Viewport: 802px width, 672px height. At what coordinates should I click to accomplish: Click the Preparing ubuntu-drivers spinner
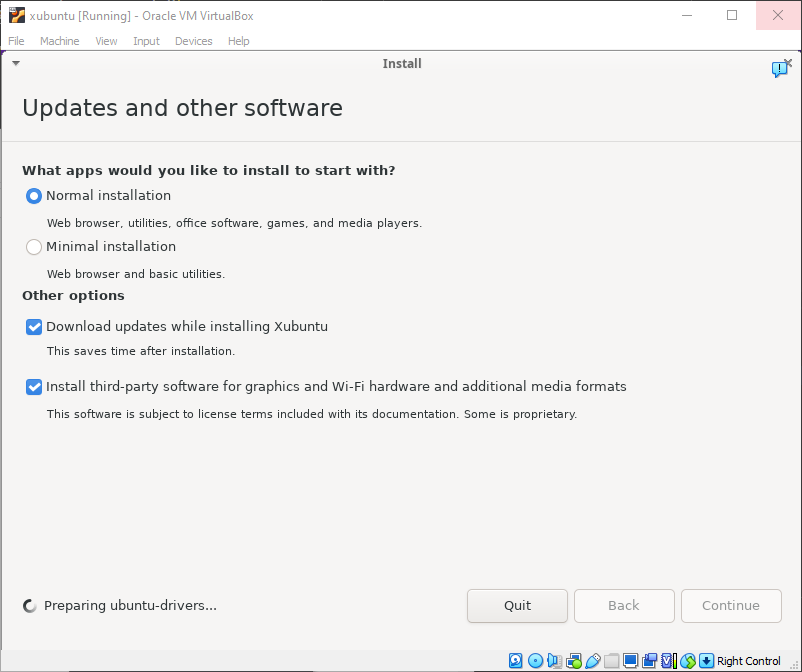point(30,606)
